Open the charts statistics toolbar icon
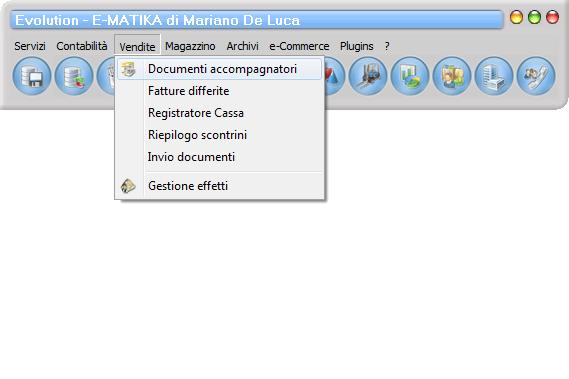Screen dimensions: 569x379 pyautogui.click(x=410, y=76)
